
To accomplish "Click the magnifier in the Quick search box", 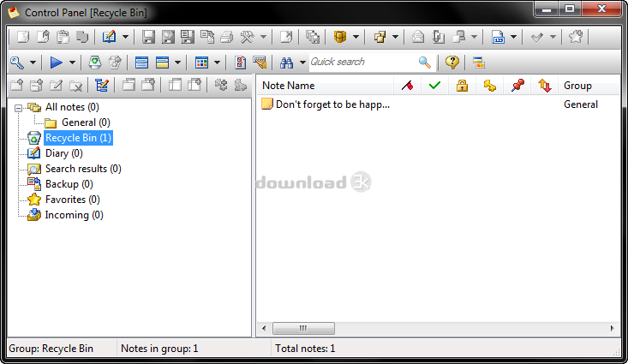I will (425, 62).
